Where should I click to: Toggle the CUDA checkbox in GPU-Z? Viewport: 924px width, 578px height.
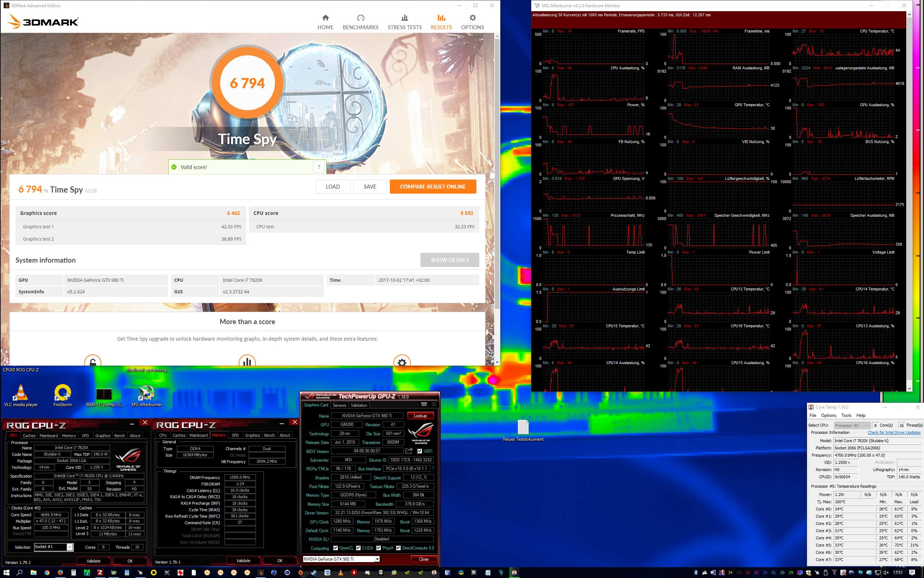click(x=358, y=548)
